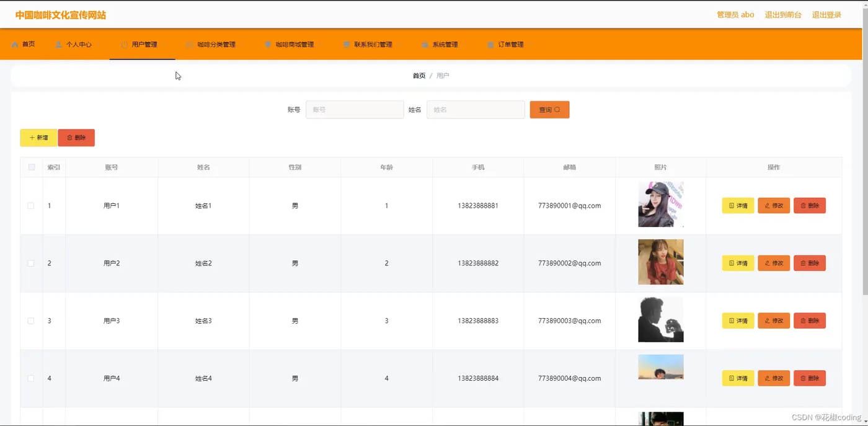Click the 姓名 column header
868x426 pixels.
pyautogui.click(x=203, y=167)
